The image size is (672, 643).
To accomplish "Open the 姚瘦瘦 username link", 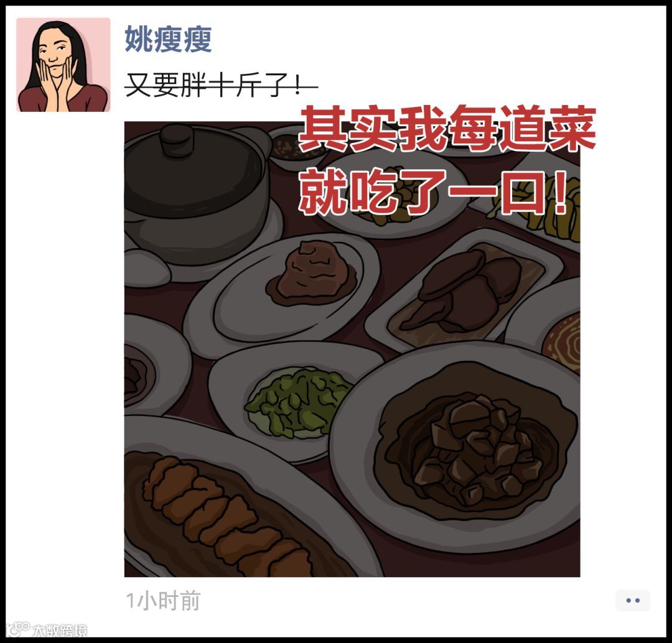I will (x=168, y=39).
